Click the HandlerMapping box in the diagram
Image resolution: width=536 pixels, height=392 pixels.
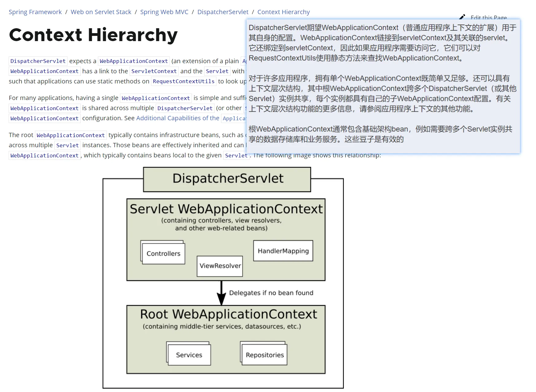click(283, 251)
